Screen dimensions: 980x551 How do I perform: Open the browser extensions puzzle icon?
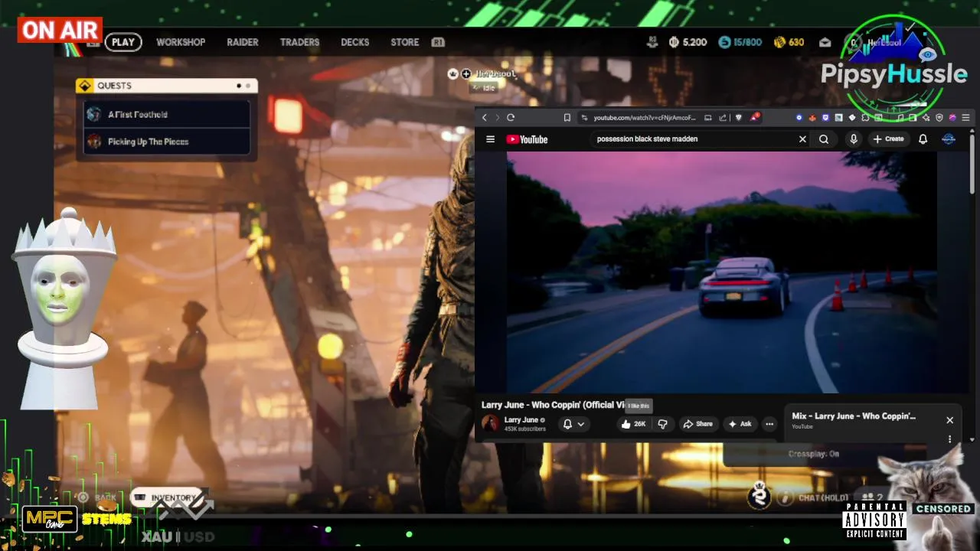865,118
